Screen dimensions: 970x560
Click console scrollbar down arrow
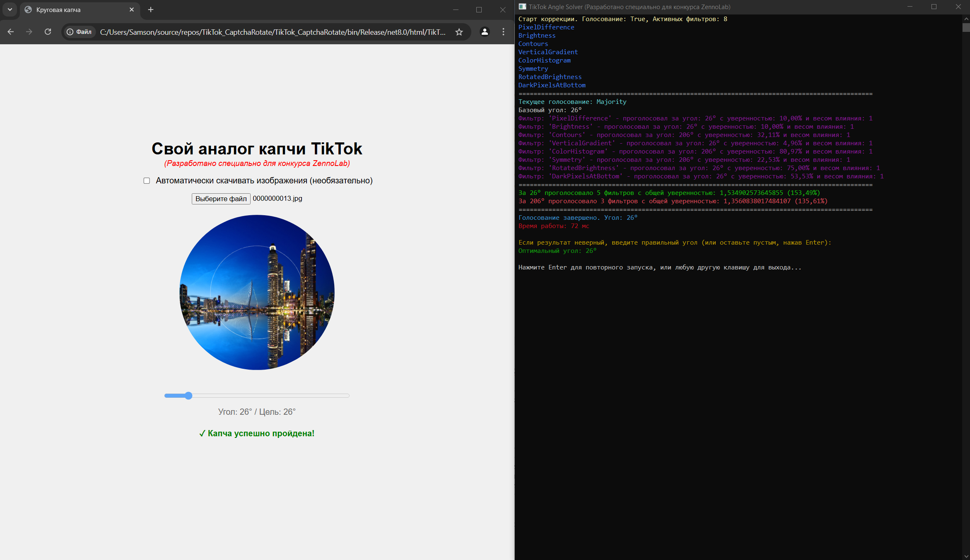click(x=966, y=556)
